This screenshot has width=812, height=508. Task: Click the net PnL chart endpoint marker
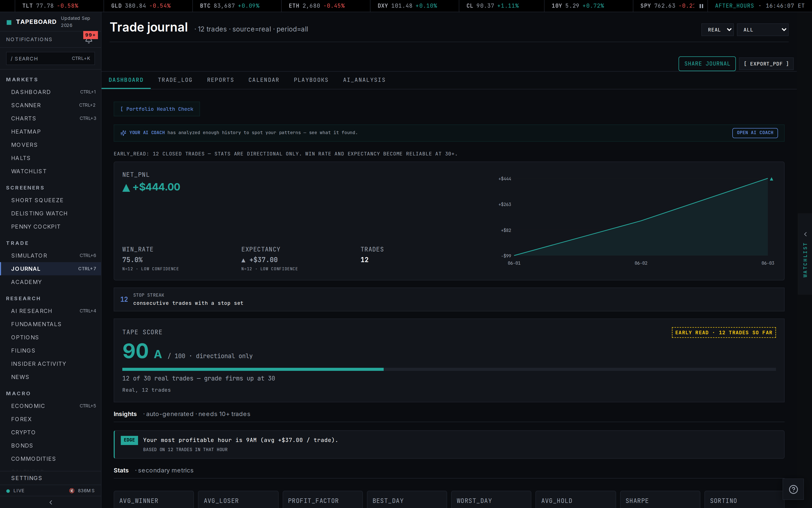771,179
